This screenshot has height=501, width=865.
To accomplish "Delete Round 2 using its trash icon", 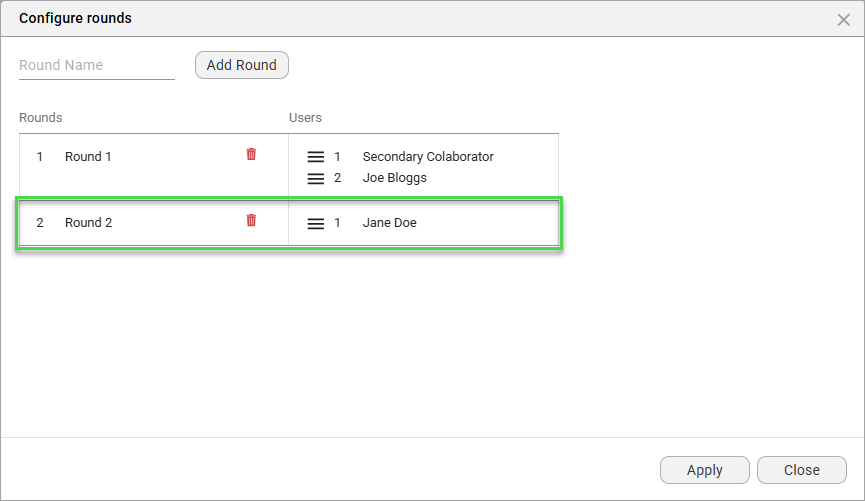I will pyautogui.click(x=251, y=220).
